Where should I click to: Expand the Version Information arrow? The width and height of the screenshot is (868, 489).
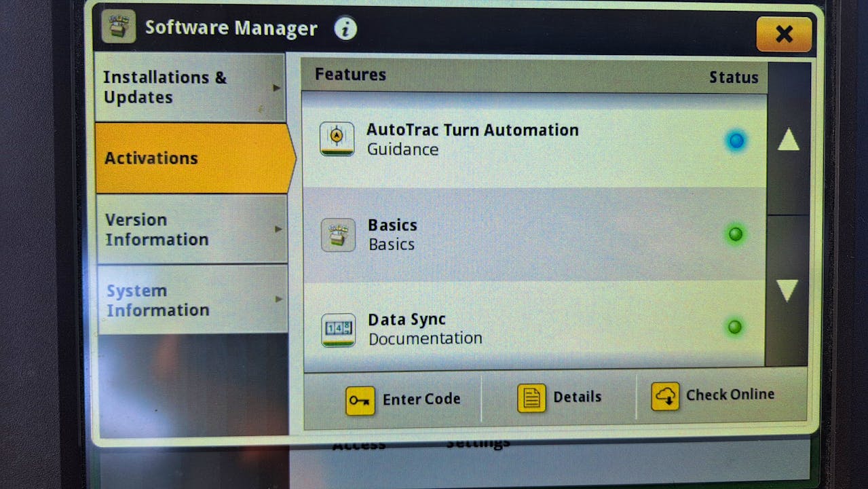coord(278,229)
